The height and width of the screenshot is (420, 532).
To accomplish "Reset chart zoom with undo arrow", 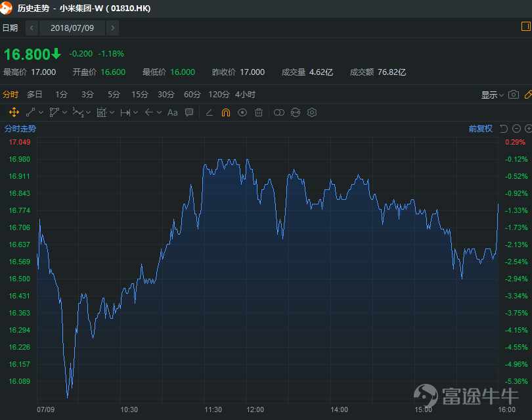I will [504, 129].
